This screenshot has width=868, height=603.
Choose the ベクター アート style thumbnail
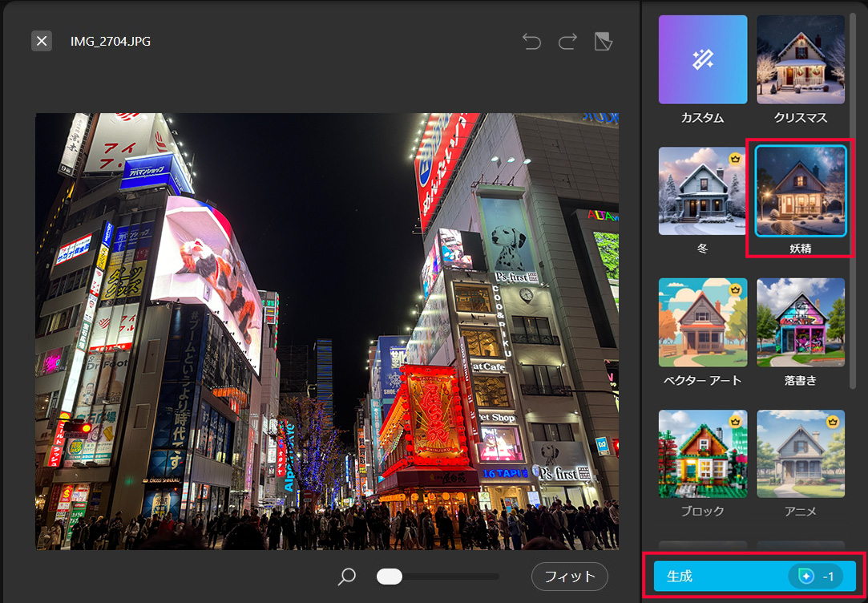702,322
